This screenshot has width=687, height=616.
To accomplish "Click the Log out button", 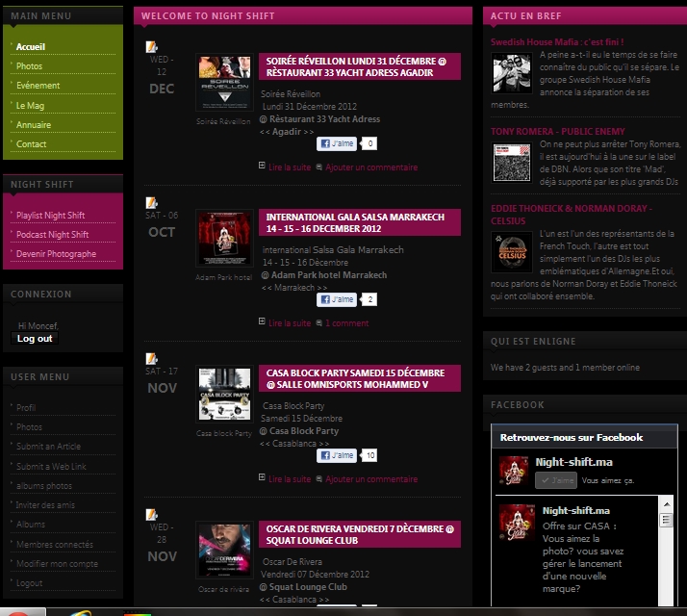I will click(x=35, y=339).
